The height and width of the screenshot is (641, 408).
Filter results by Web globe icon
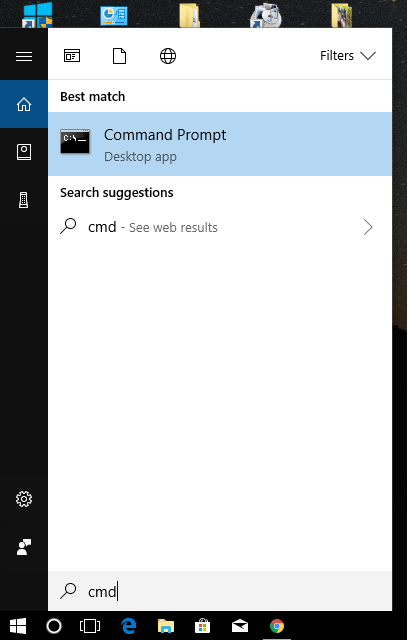pyautogui.click(x=168, y=56)
